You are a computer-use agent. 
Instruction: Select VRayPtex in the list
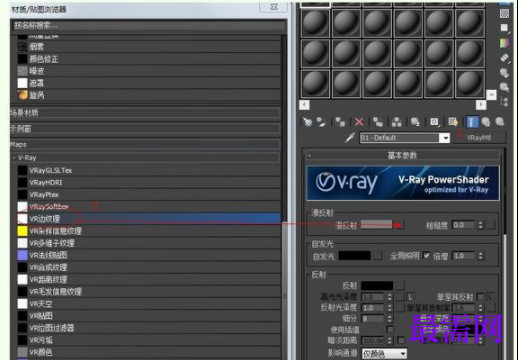(149, 194)
